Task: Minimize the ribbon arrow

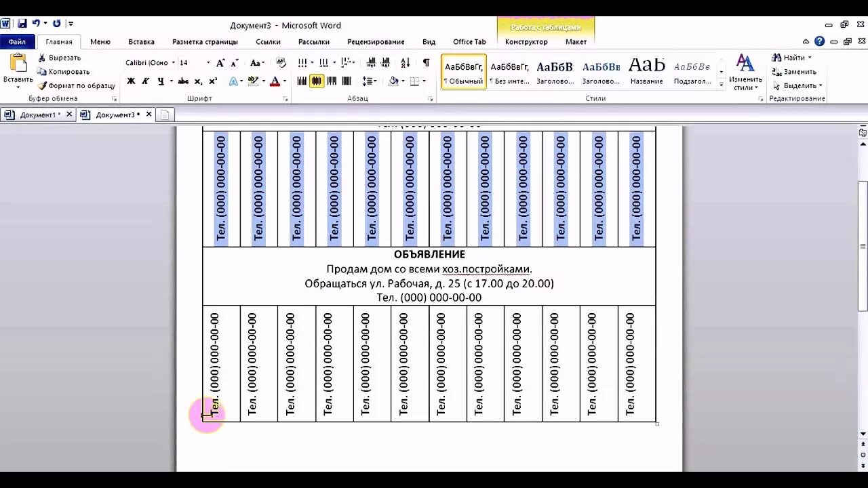Action: click(x=806, y=42)
